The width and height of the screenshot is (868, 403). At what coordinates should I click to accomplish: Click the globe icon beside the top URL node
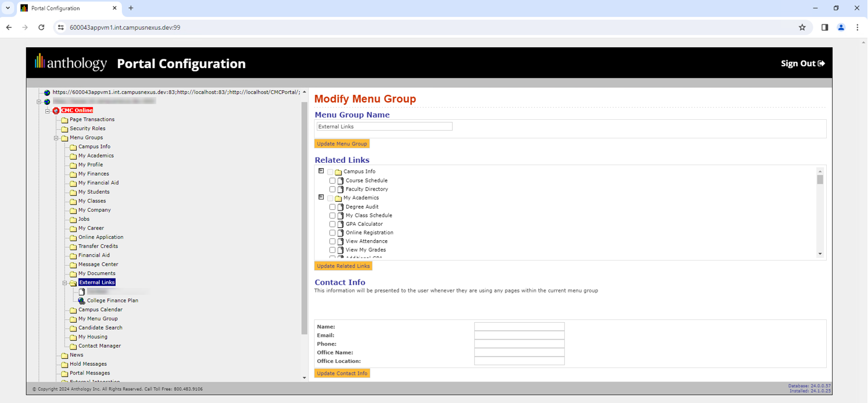click(47, 92)
